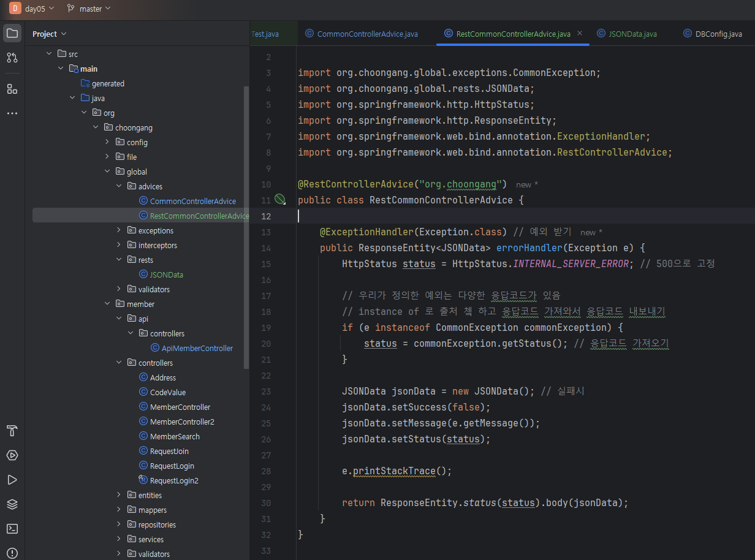The image size is (755, 560).
Task: Open the Build hammer tool window
Action: click(x=12, y=431)
